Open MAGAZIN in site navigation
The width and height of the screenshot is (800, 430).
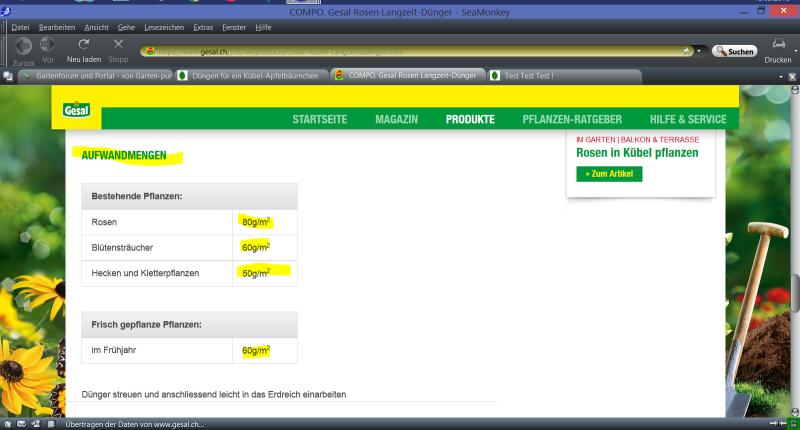[x=396, y=119]
